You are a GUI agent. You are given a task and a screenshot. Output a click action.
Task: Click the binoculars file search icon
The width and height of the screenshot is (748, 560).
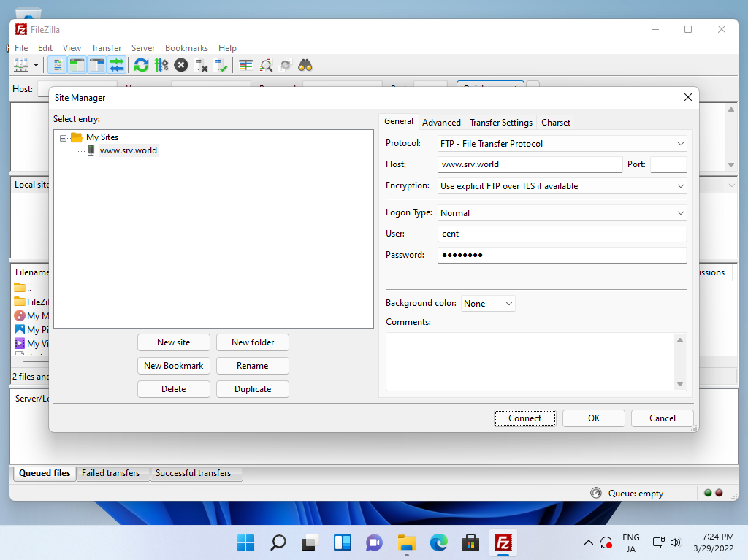point(305,65)
